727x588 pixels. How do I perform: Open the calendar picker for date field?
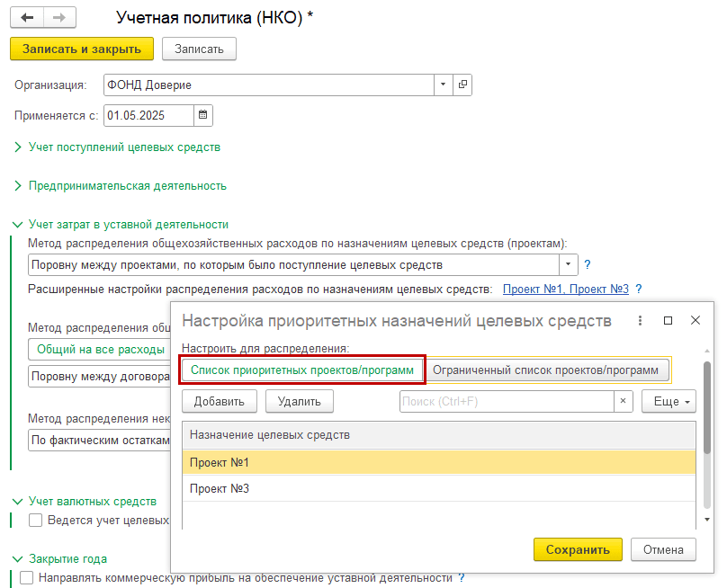coord(203,115)
